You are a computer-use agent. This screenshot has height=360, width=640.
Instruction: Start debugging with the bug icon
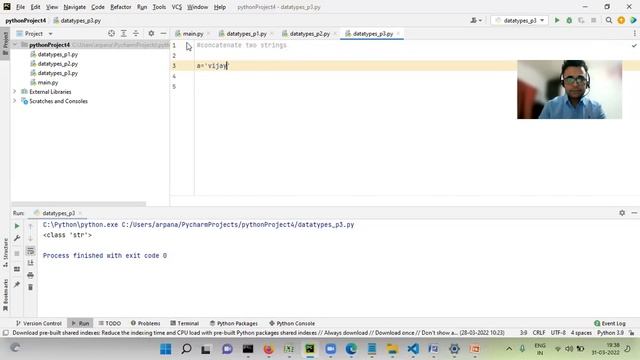(x=569, y=20)
